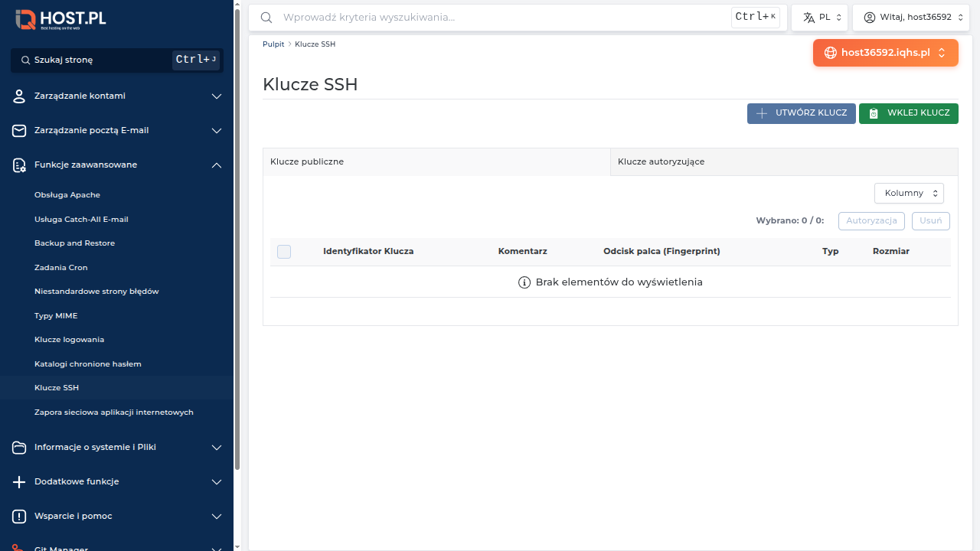Click the Wklej klucz button

(909, 113)
